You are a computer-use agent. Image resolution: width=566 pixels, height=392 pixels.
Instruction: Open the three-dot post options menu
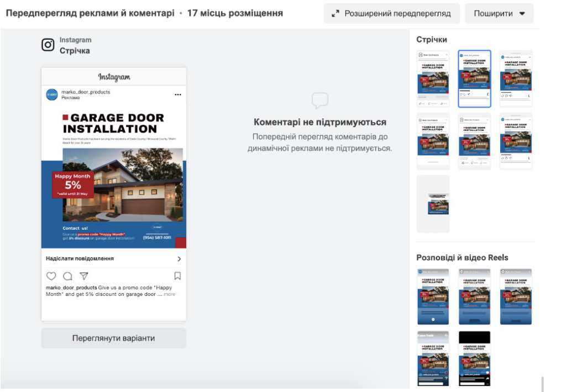[177, 95]
